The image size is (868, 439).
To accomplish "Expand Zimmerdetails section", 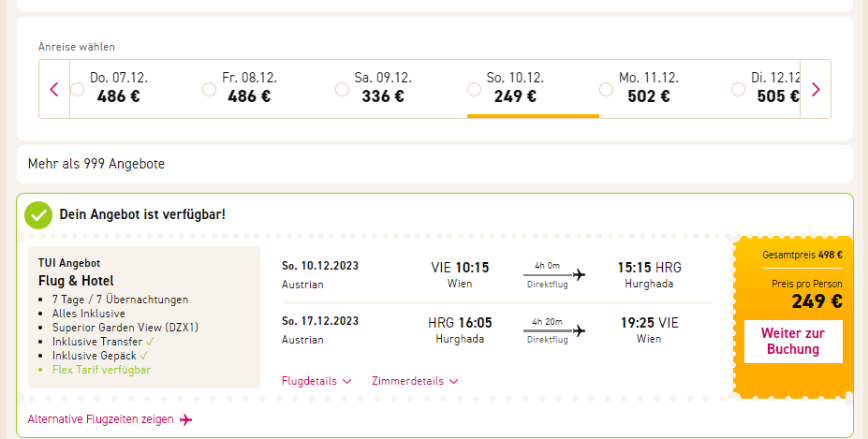I will coord(415,381).
